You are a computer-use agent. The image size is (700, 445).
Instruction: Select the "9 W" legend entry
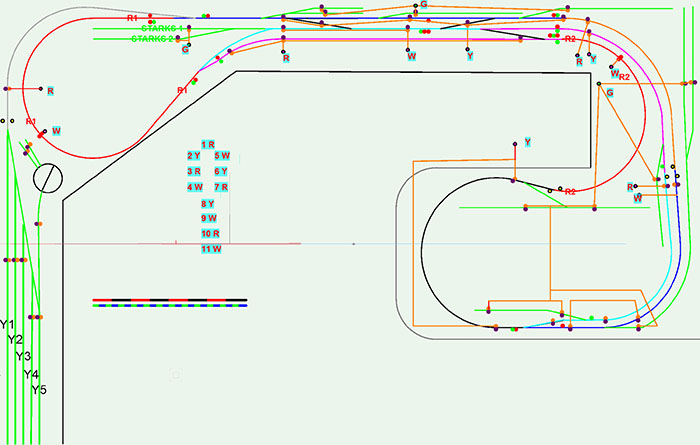point(209,218)
